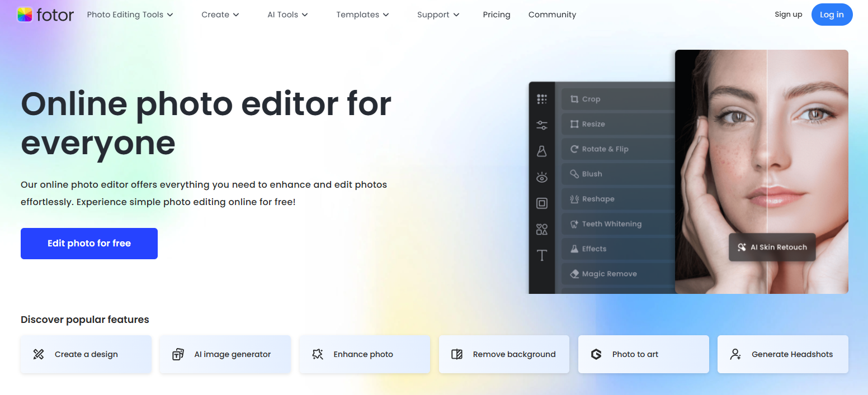Viewport: 868px width, 395px height.
Task: Click the elements shapes icon in sidebar
Action: click(541, 229)
